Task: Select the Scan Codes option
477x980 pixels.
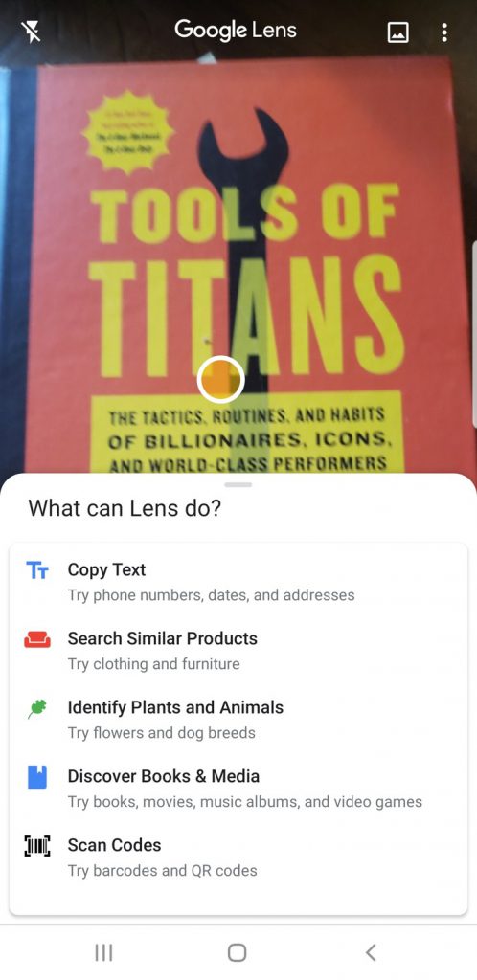Action: (x=238, y=857)
